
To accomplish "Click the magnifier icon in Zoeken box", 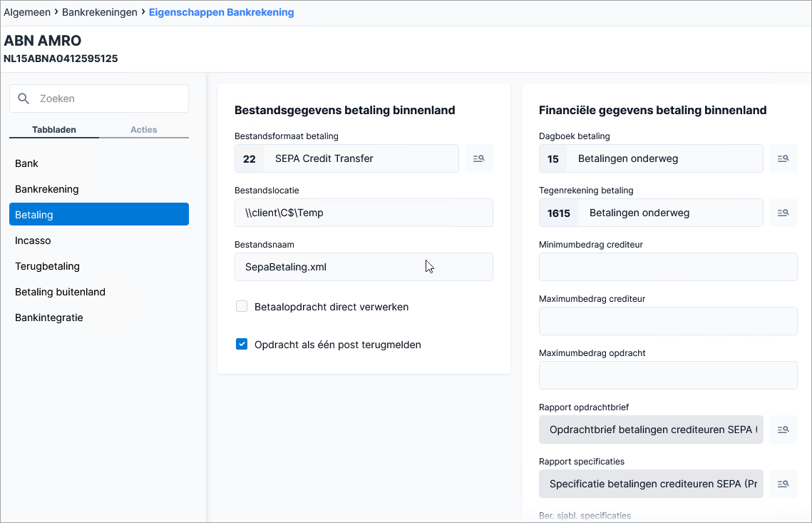I will click(24, 98).
